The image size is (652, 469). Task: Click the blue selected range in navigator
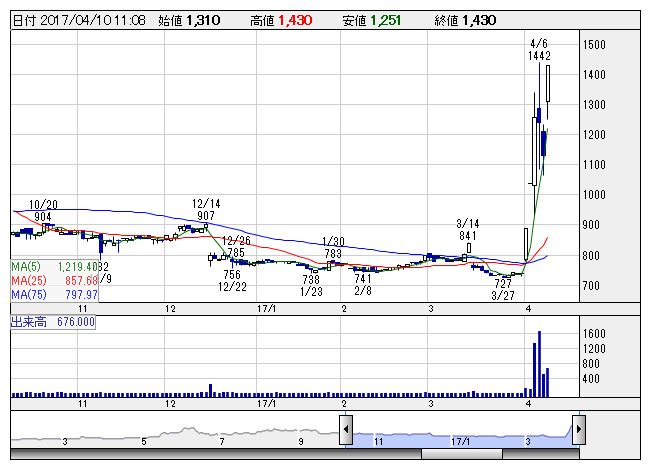460,432
